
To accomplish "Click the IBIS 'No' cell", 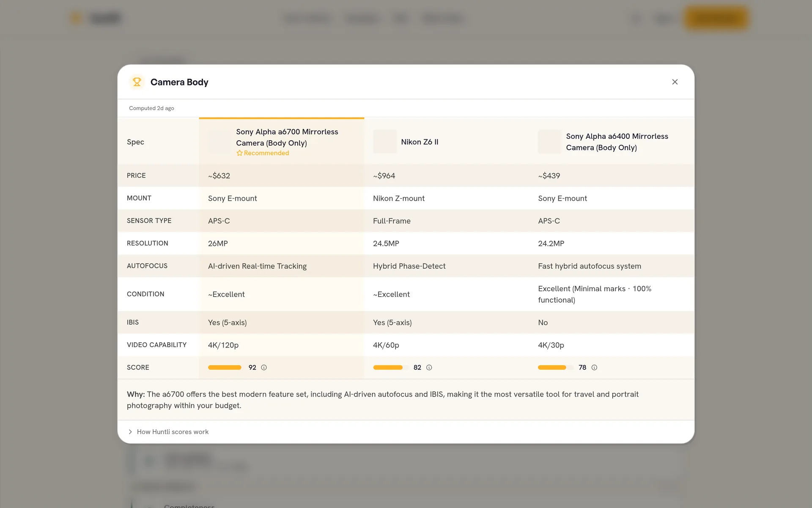I will tap(612, 322).
